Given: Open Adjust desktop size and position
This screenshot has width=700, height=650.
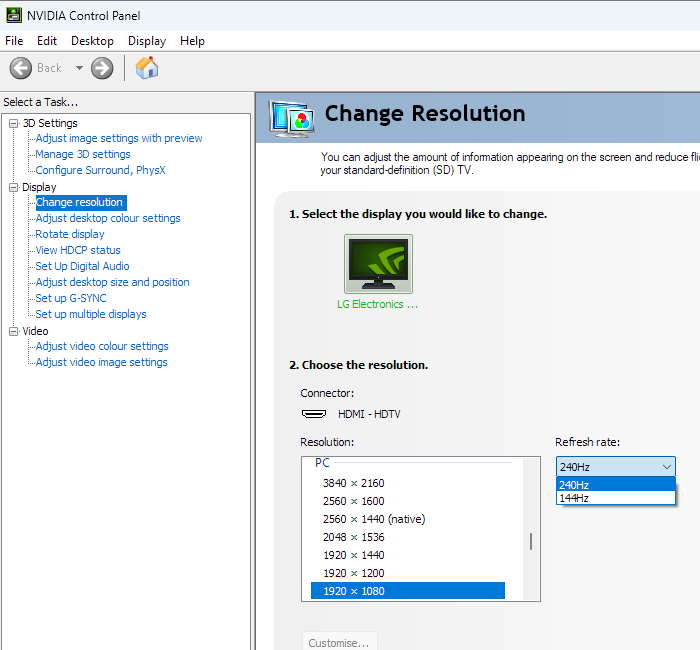Looking at the screenshot, I should [x=112, y=282].
